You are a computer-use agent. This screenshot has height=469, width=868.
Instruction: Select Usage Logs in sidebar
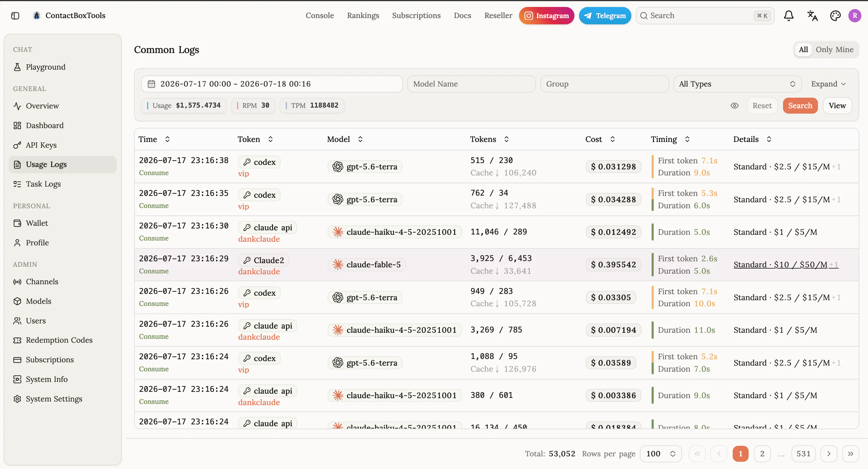(63, 164)
